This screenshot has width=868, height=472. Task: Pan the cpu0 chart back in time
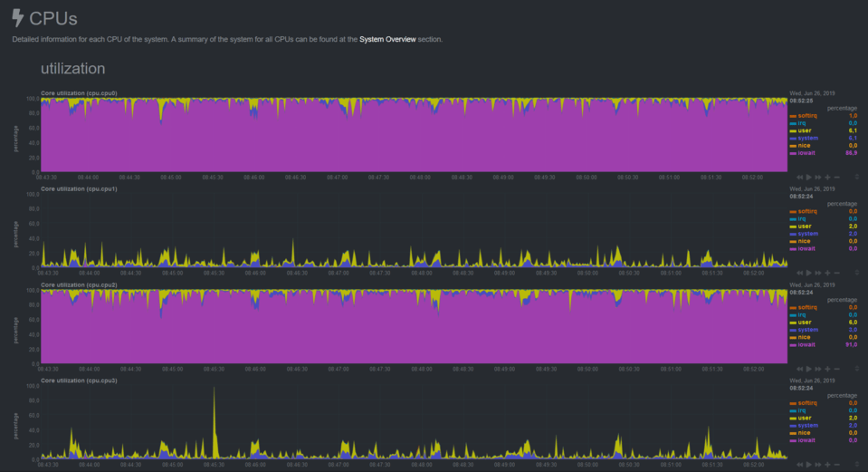point(799,178)
